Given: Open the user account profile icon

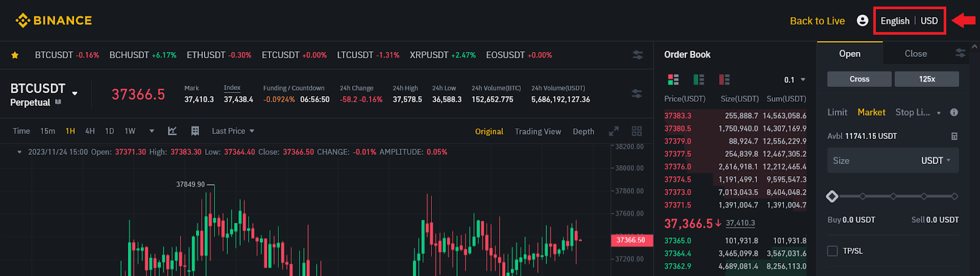Looking at the screenshot, I should 862,21.
